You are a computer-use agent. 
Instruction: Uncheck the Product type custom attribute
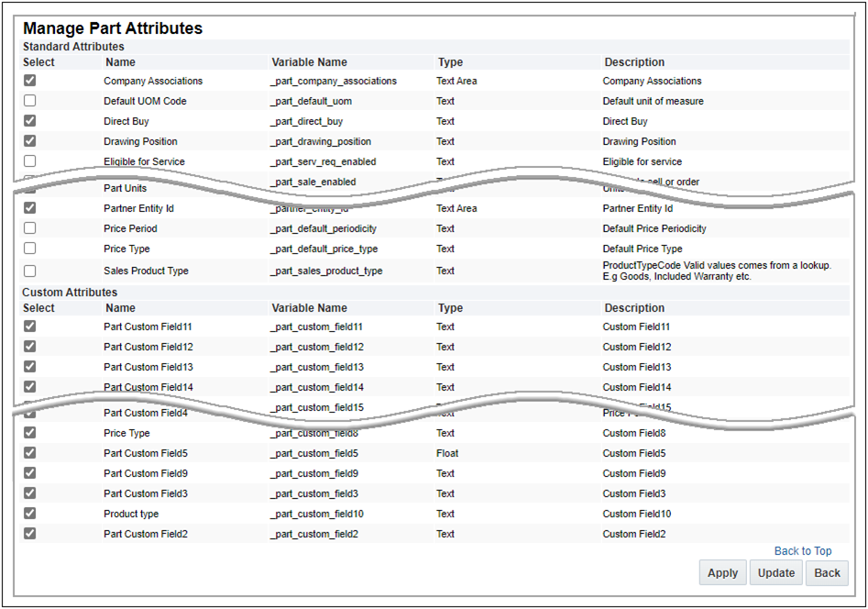pyautogui.click(x=28, y=514)
